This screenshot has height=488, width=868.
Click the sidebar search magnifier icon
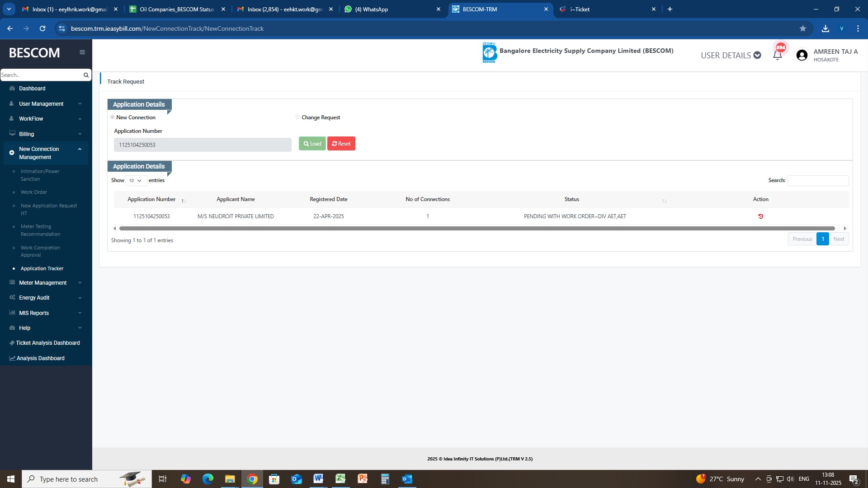coord(86,75)
